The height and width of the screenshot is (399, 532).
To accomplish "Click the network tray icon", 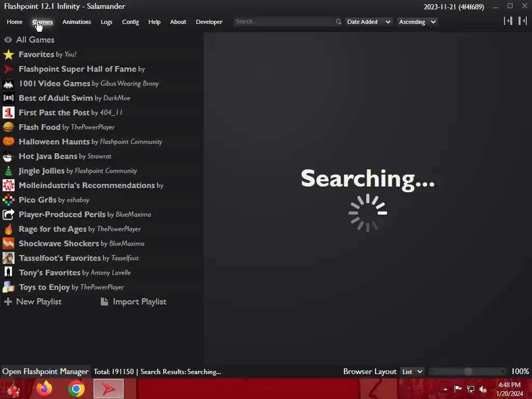I will pyautogui.click(x=471, y=389).
